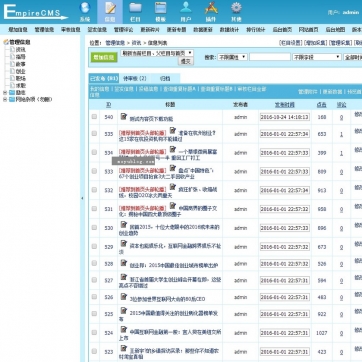Click the edit icon in row ID 526

(124, 296)
